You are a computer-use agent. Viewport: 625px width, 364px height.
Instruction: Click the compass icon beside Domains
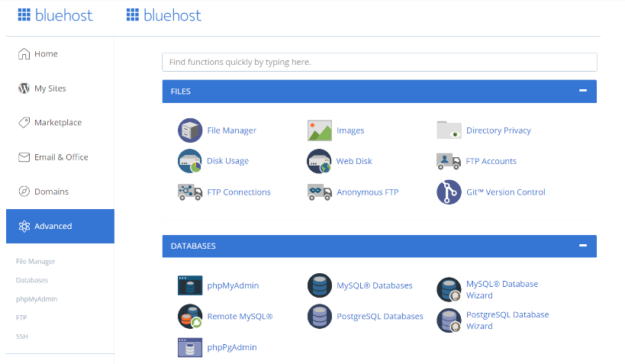(x=24, y=192)
